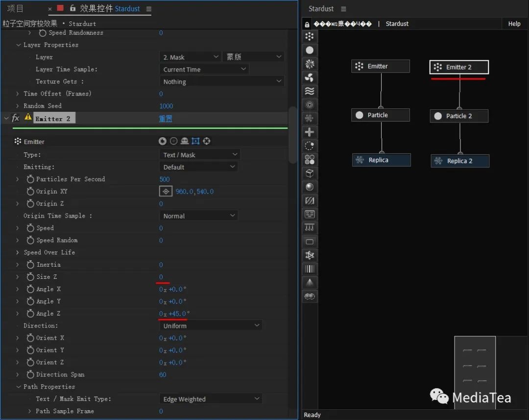Viewport: 529px width, 420px height.
Task: Click the interlaced star icon in Stardust toolbar
Action: [310, 255]
